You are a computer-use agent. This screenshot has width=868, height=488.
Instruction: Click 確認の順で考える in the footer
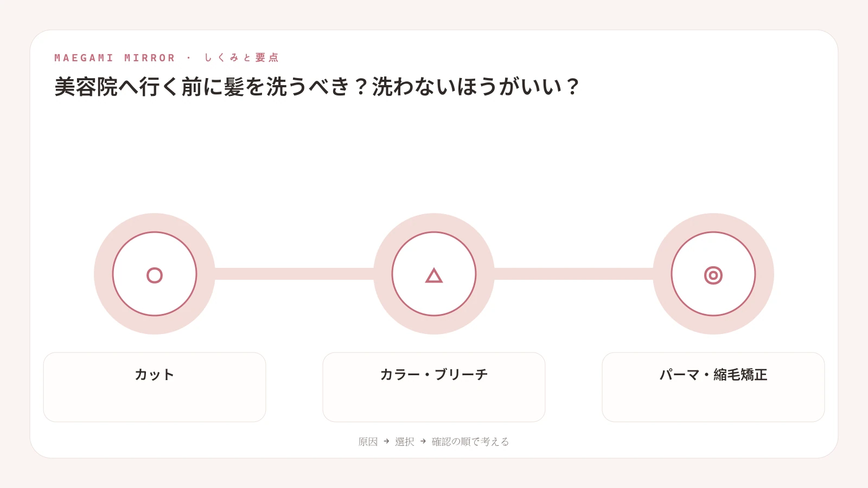click(x=470, y=442)
